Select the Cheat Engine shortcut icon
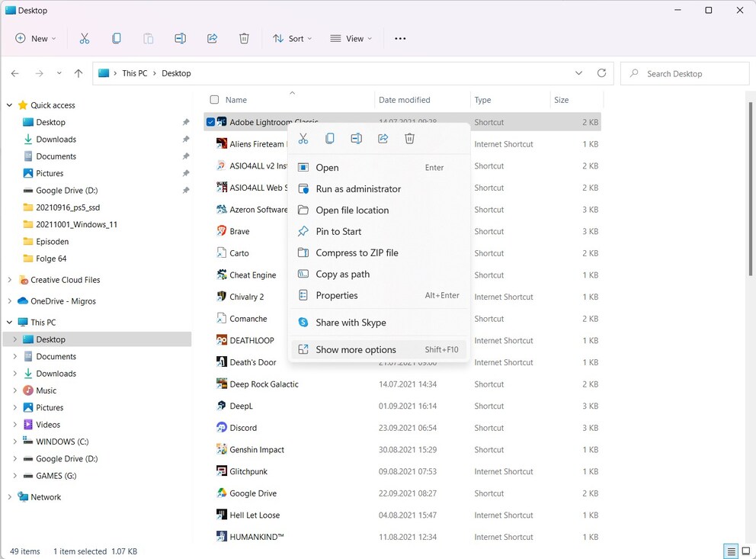The height and width of the screenshot is (559, 756). (x=221, y=275)
